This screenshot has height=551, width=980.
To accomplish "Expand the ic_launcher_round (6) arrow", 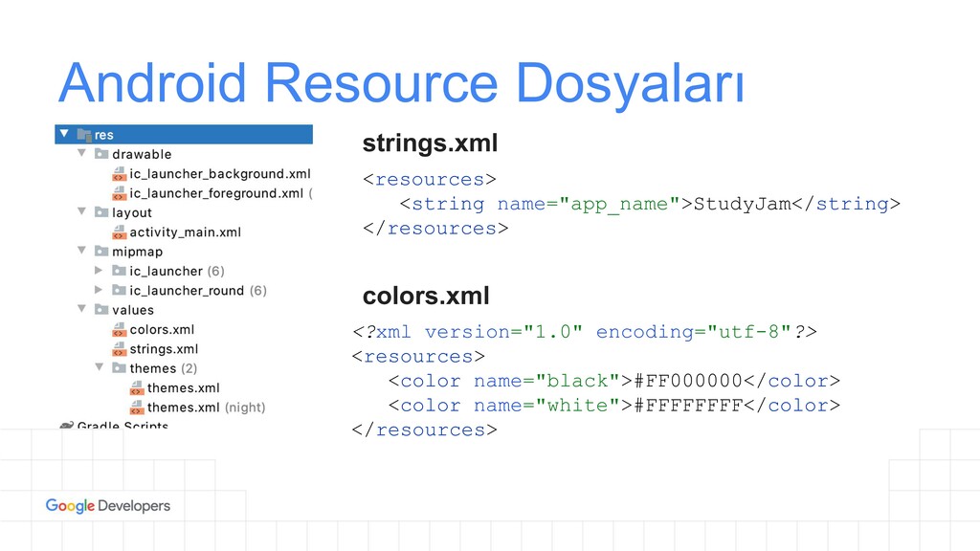I will [99, 290].
